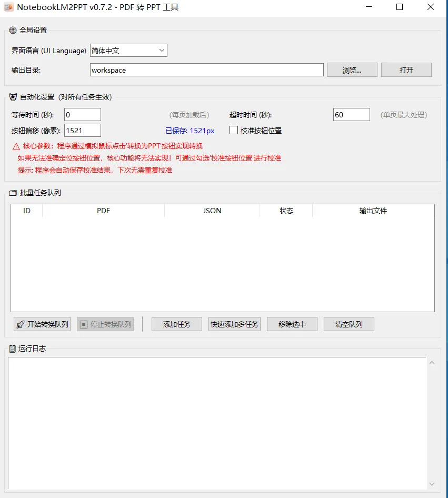This screenshot has width=448, height=498.
Task: Click the 提示: 程序会自动保存校准结果 text
Action: [95, 170]
